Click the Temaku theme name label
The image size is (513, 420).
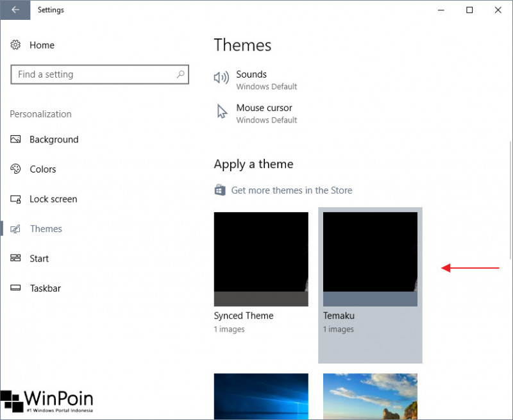tap(339, 315)
